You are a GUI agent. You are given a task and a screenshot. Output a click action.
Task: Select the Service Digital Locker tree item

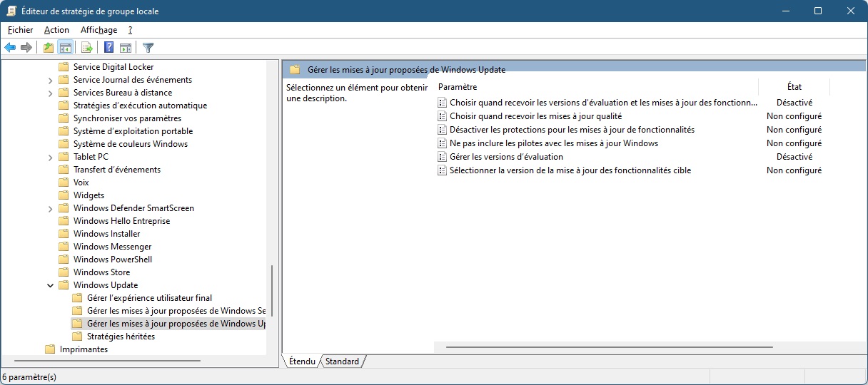pos(113,67)
